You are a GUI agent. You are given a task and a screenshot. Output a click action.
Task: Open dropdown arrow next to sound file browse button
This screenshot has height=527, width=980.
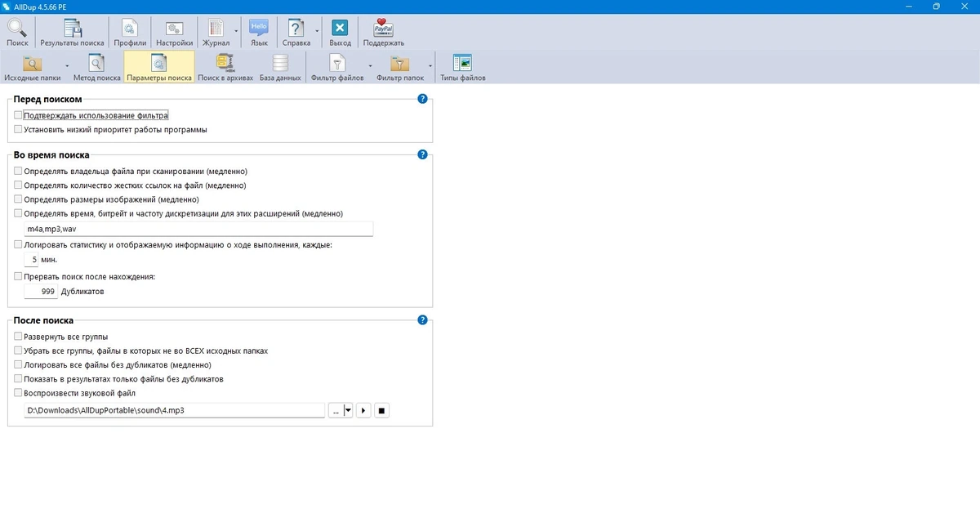pos(348,410)
